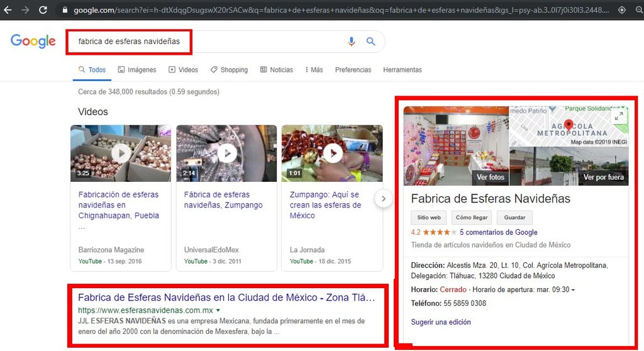Click the location target icon in the address bar
Viewport: 644px width, 351px height.
(x=622, y=10)
